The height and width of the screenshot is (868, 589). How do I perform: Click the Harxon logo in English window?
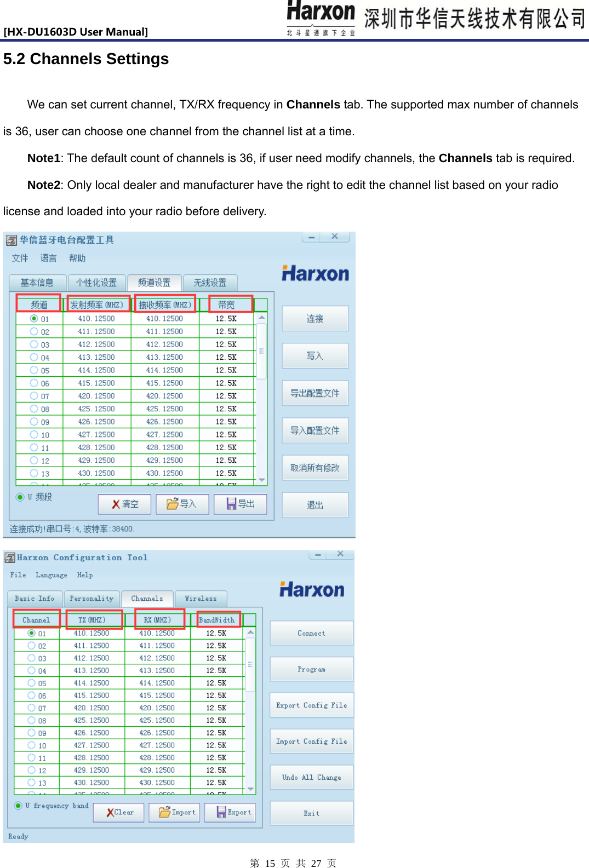click(312, 589)
